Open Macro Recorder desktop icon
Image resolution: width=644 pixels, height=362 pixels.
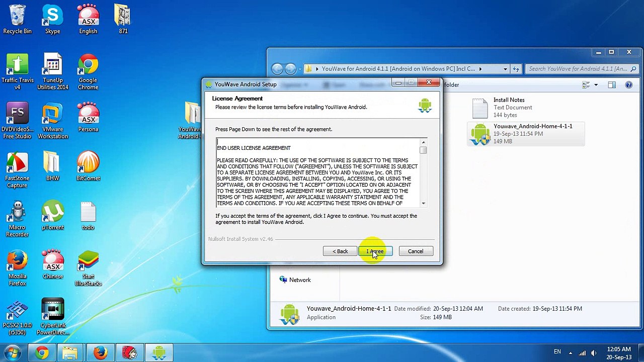pos(17,219)
